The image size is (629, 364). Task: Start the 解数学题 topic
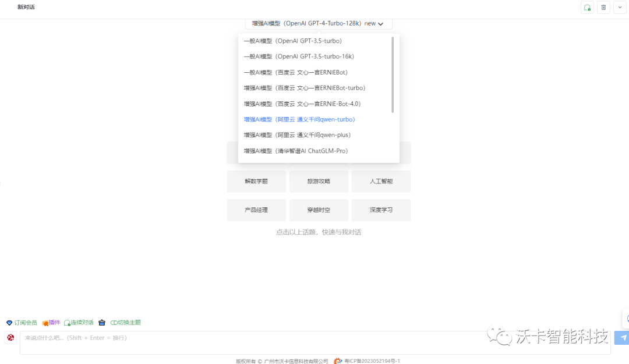[x=256, y=181]
